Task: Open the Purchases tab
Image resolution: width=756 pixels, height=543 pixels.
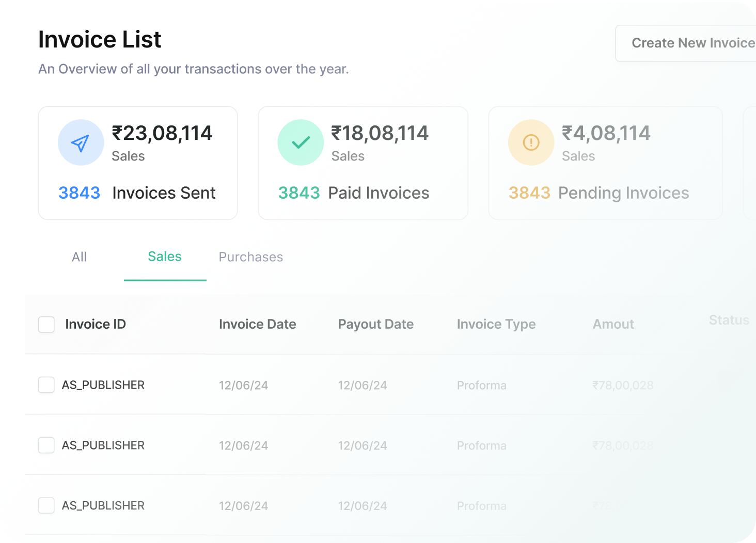Action: click(251, 257)
